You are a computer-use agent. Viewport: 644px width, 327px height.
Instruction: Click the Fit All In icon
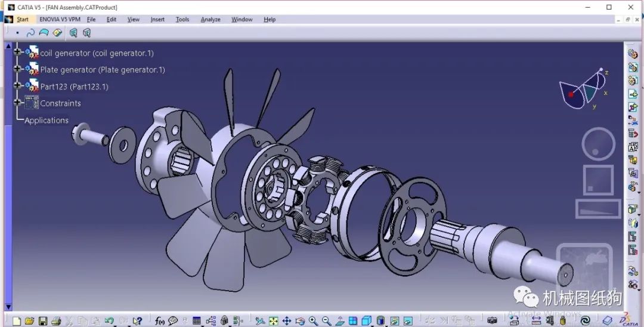(273, 321)
